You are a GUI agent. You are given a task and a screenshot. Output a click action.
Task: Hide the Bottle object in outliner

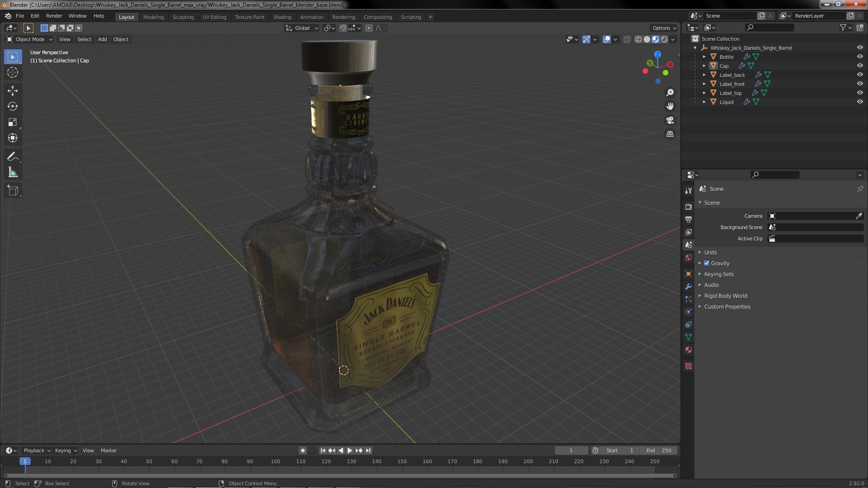coord(859,56)
